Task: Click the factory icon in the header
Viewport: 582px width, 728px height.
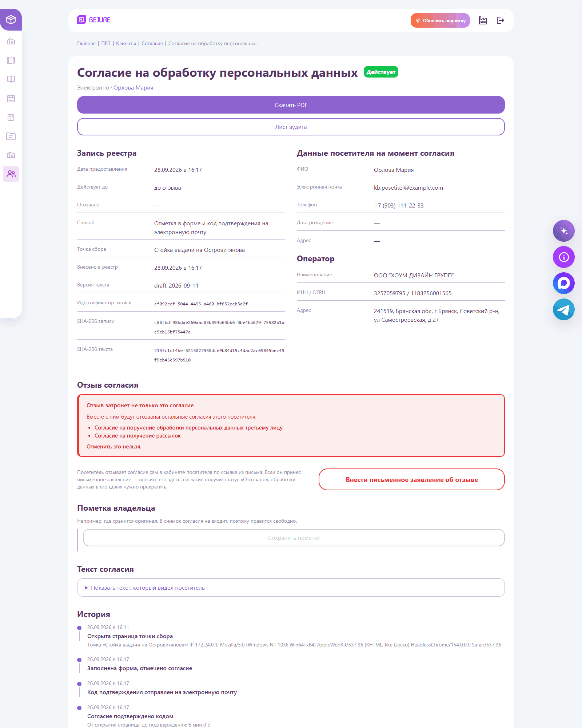Action: pyautogui.click(x=483, y=20)
